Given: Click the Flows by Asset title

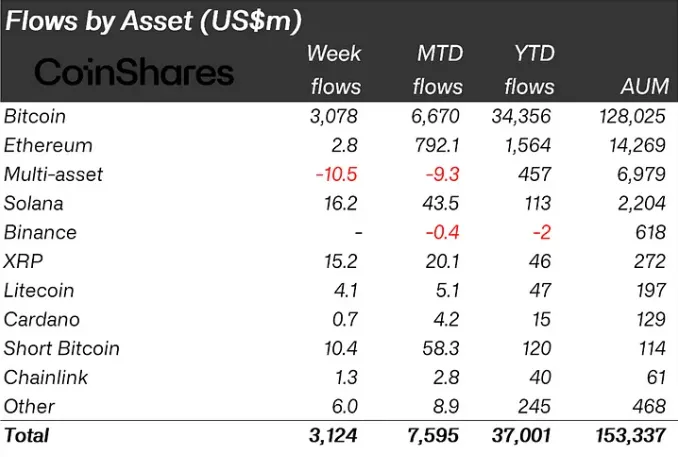Looking at the screenshot, I should pos(153,21).
